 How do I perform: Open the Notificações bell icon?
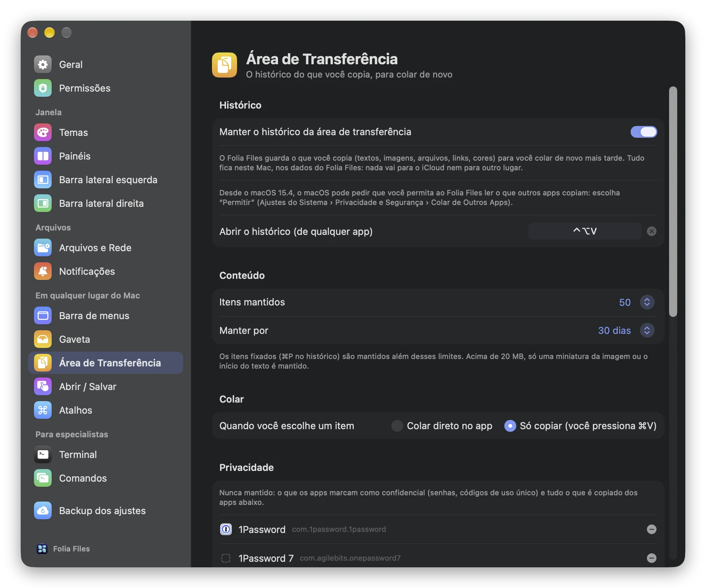[x=43, y=271]
